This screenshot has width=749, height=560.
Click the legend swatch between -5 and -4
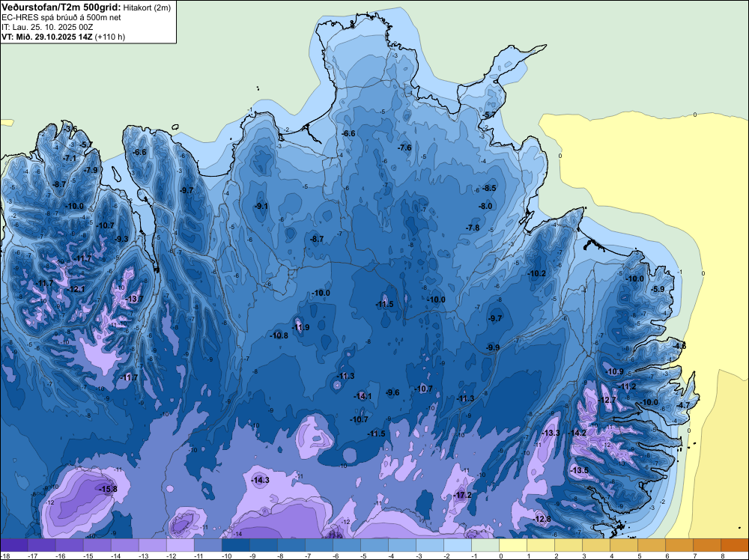click(x=374, y=545)
